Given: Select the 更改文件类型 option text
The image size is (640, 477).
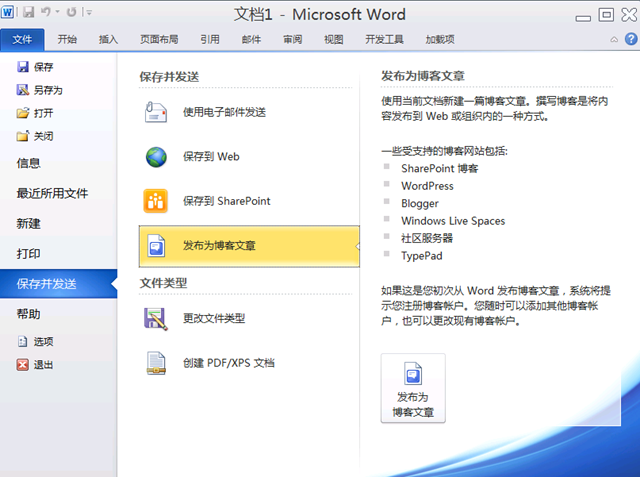Looking at the screenshot, I should pyautogui.click(x=214, y=318).
